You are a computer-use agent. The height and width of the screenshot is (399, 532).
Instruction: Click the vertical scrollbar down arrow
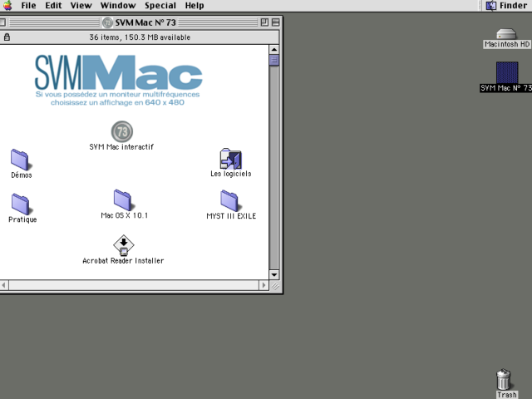[274, 274]
